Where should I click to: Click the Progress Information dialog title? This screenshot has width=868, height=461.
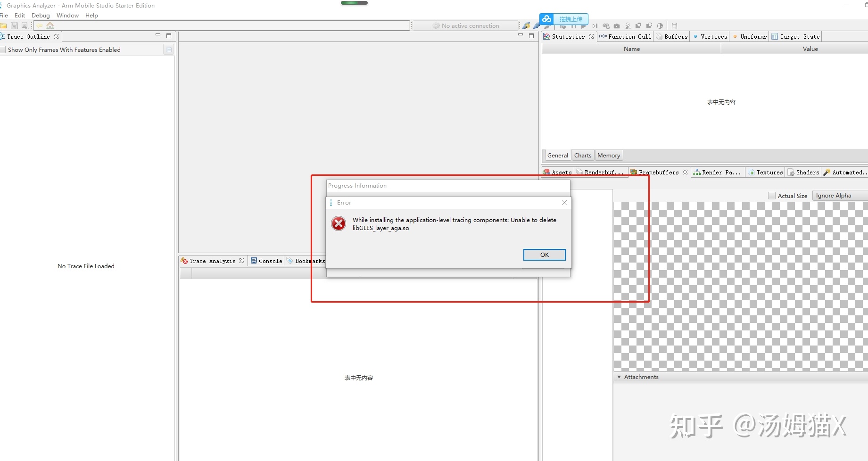[x=357, y=186]
